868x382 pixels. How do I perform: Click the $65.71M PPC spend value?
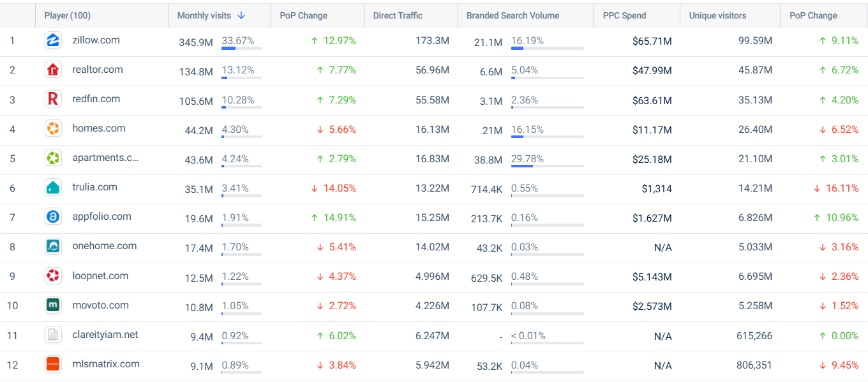(652, 42)
